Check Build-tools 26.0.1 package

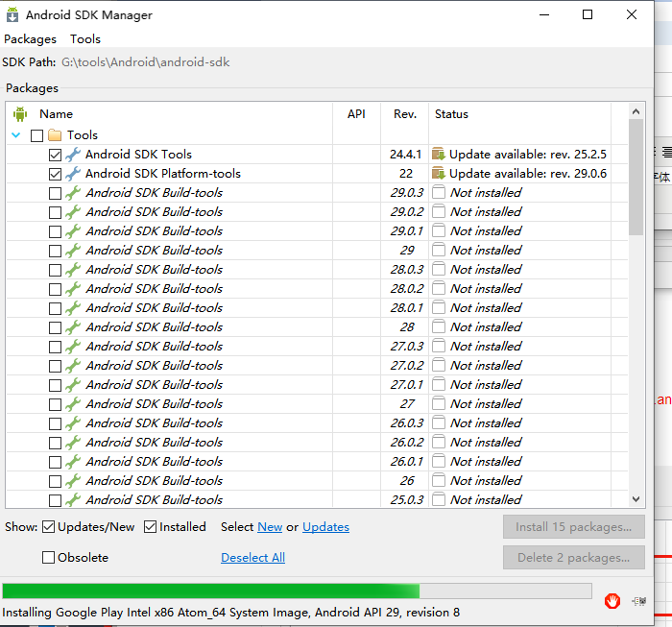[55, 462]
